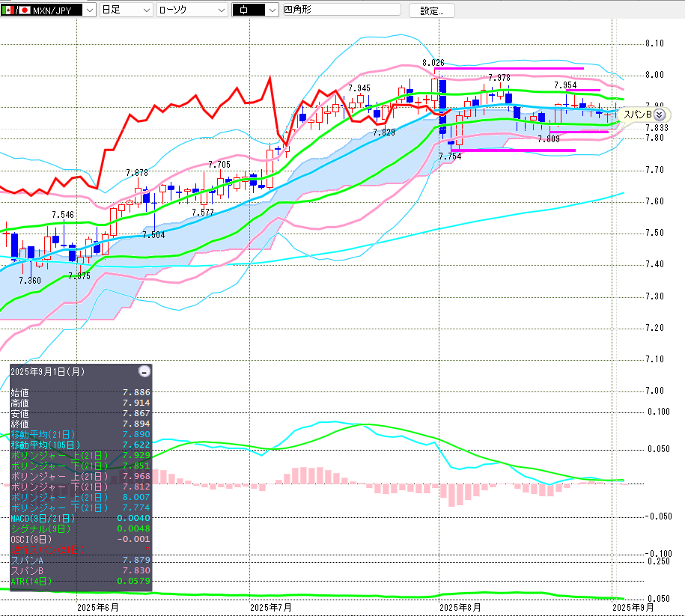Click the 7.504 price annotation
The image size is (685, 616).
point(153,235)
